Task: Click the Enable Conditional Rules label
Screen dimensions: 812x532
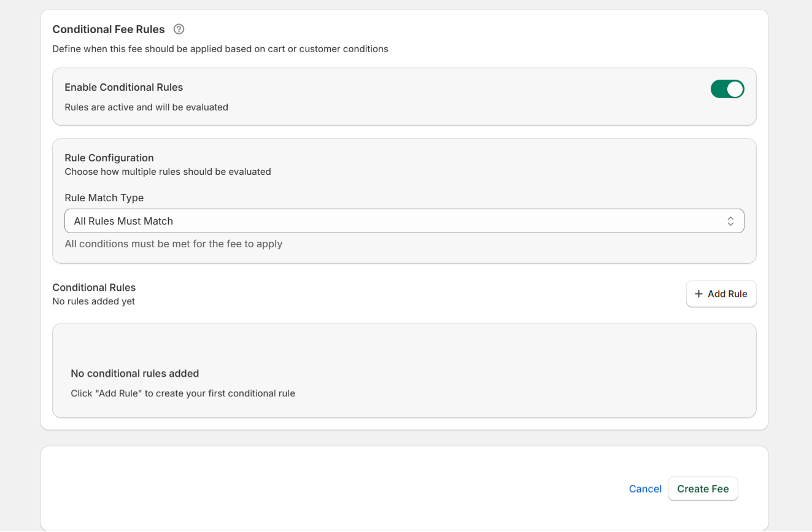Action: 123,87
